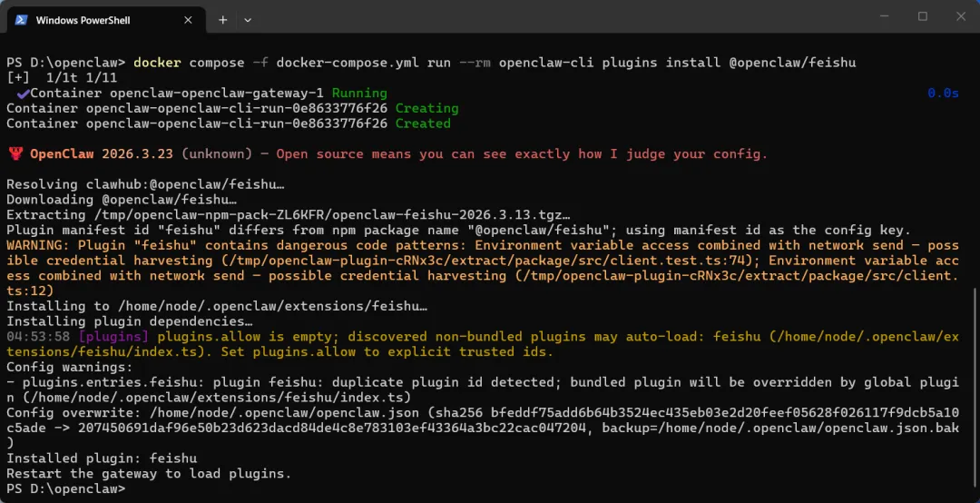Minimize the terminal window
980x503 pixels.
(x=883, y=17)
